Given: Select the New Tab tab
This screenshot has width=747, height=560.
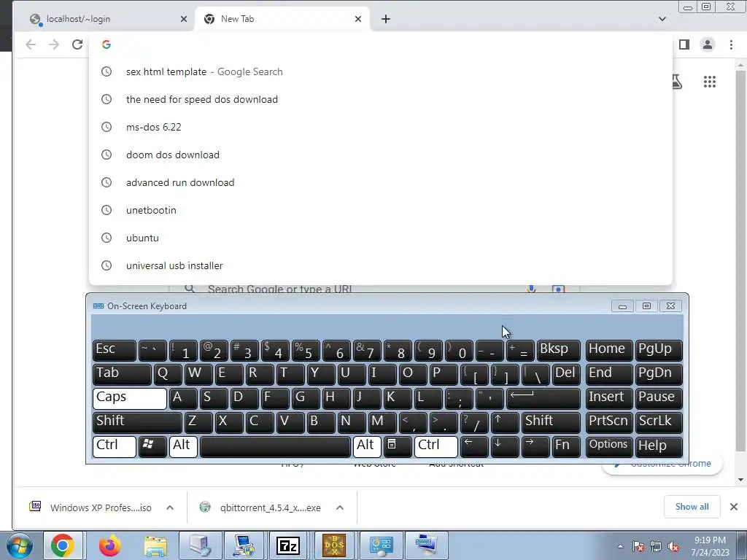Looking at the screenshot, I should [x=281, y=19].
